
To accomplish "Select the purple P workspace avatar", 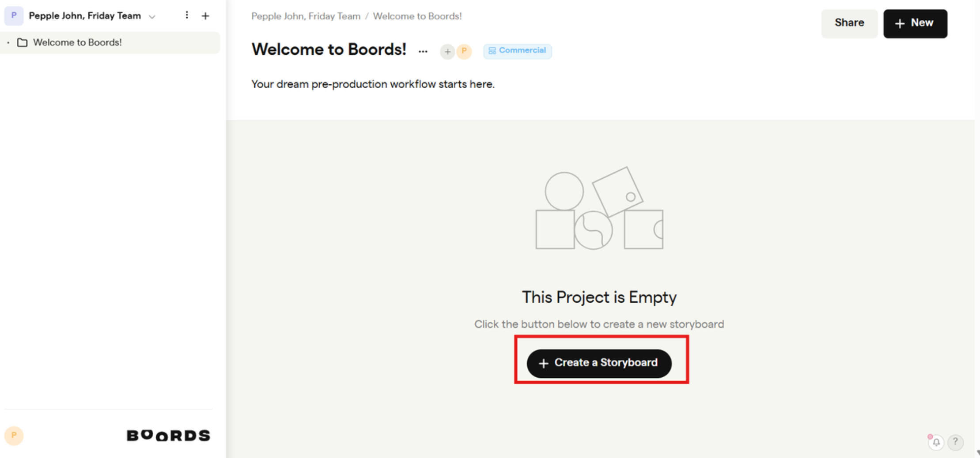I will point(14,15).
